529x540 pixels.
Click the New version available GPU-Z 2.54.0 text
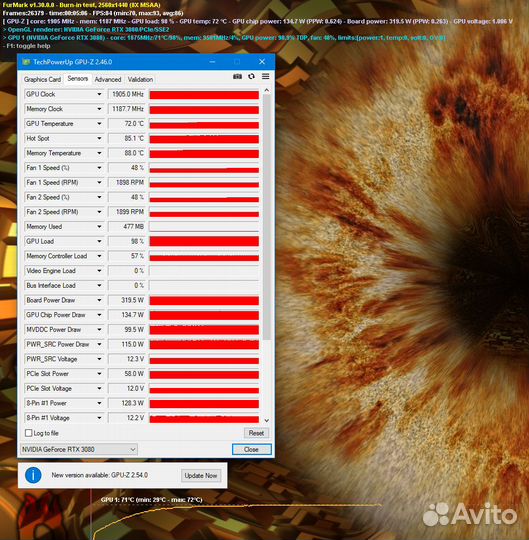[100, 475]
